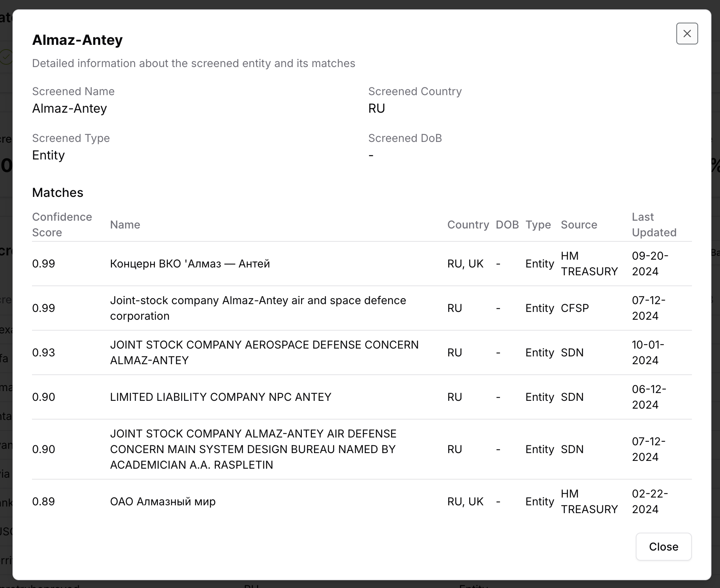Click the 0.93 confidence score

[44, 352]
